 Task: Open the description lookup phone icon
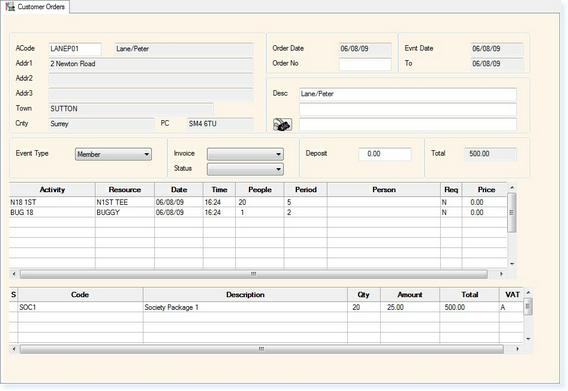[282, 125]
